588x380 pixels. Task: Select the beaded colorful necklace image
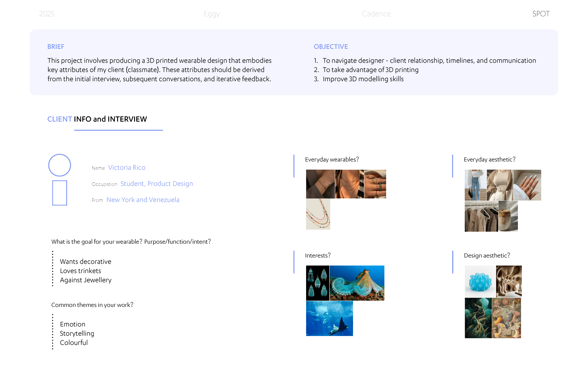pos(318,214)
